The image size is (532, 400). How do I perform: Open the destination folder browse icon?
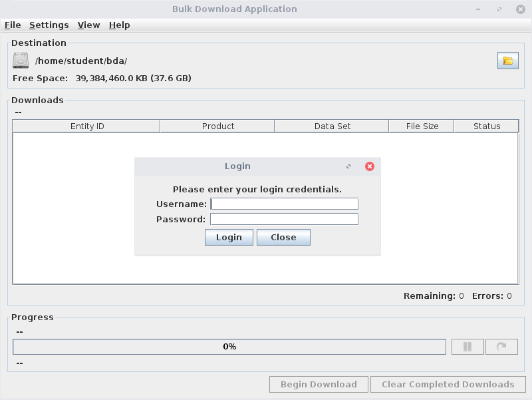(508, 61)
